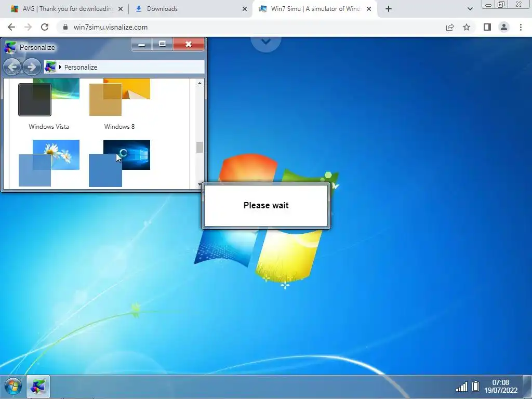The image size is (532, 399).
Task: Select the Windows 8 theme thumbnail
Action: point(119,97)
